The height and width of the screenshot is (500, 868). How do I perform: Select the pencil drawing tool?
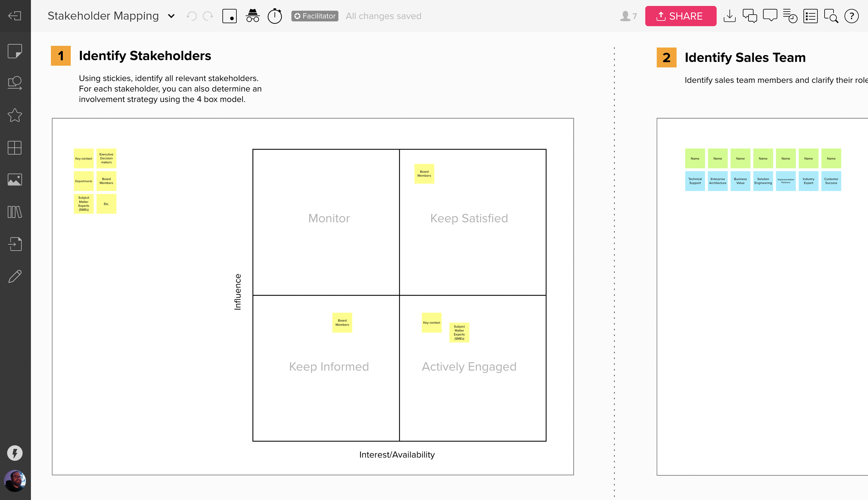(x=15, y=276)
